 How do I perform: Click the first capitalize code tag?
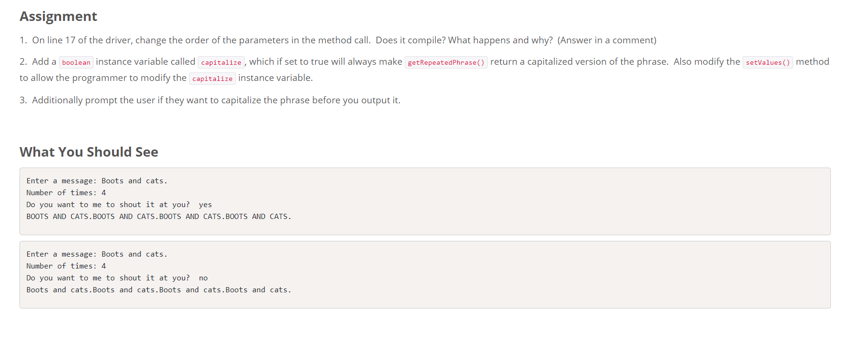[221, 62]
